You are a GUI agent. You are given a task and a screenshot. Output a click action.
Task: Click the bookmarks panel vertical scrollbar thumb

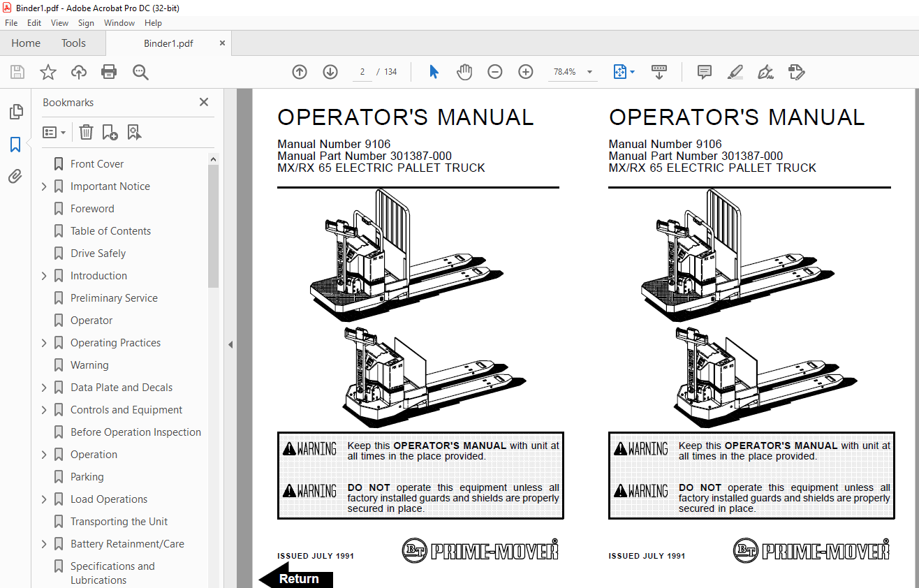213,226
